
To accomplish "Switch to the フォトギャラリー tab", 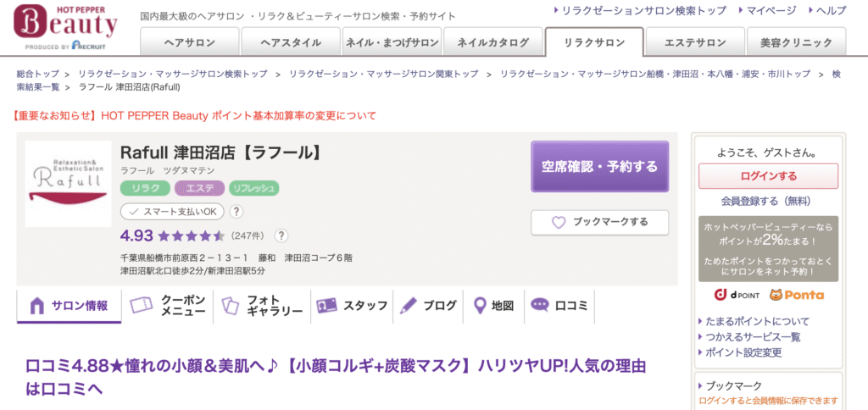I will [x=263, y=306].
